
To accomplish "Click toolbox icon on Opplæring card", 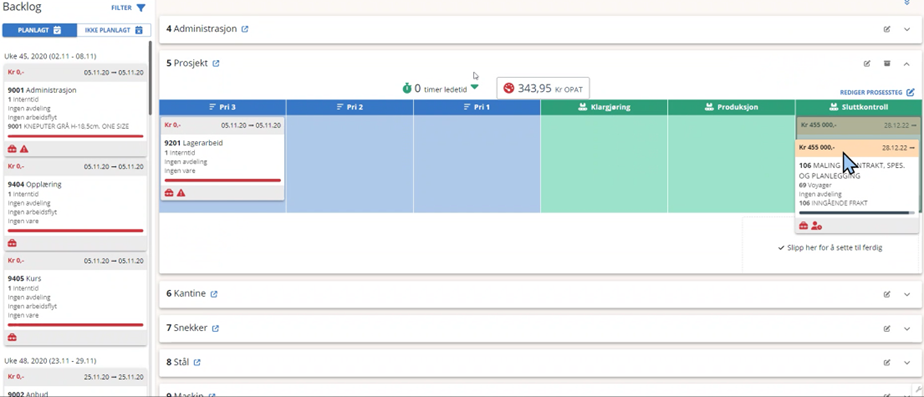I will click(12, 243).
